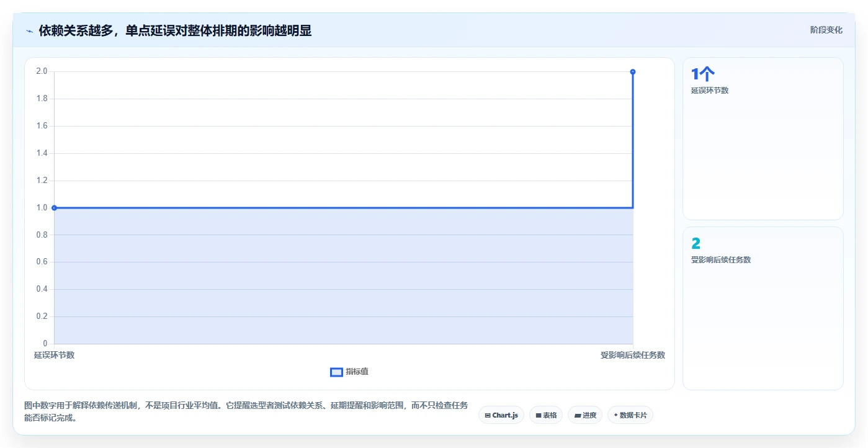The image size is (868, 448).
Task: Click the x-axis label 延误环节数
Action: click(54, 355)
